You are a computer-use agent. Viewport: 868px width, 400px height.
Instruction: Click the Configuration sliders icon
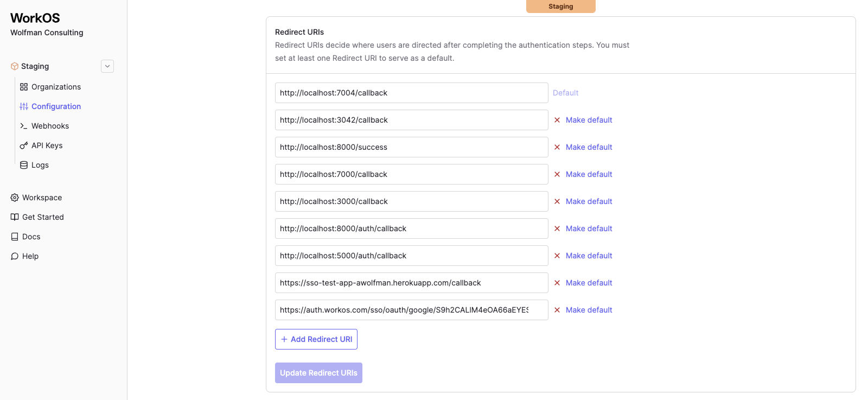[24, 106]
